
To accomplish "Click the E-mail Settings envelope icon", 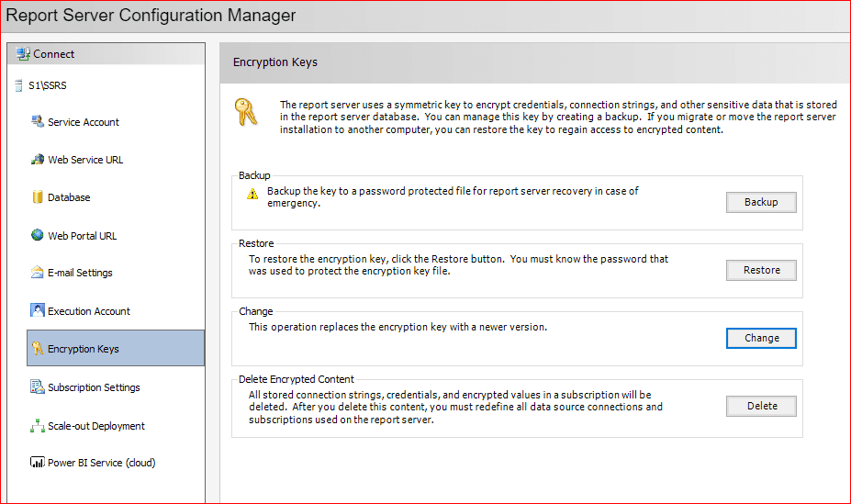I will (x=38, y=273).
